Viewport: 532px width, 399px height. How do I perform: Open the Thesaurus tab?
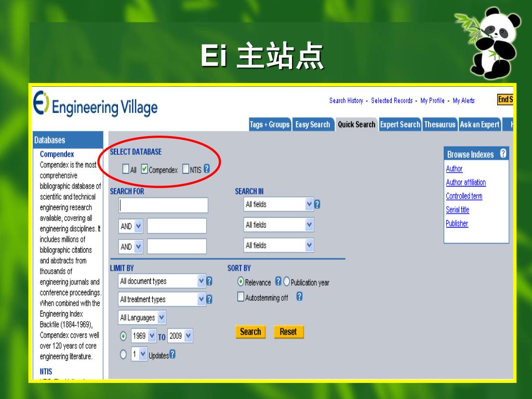pos(440,125)
